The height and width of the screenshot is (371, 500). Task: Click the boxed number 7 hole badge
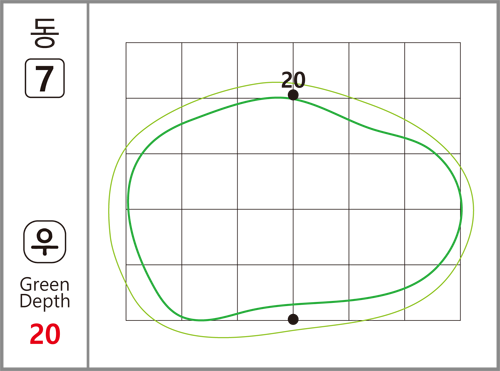[45, 78]
